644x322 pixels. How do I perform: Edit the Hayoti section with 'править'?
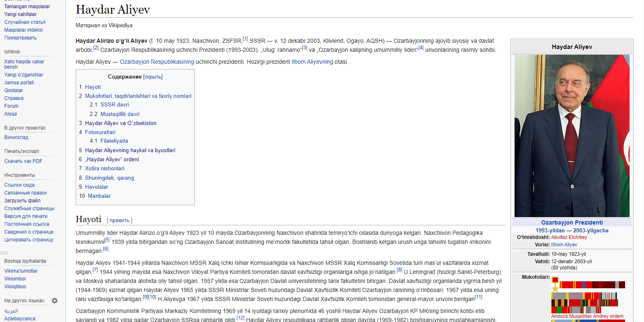coord(120,220)
